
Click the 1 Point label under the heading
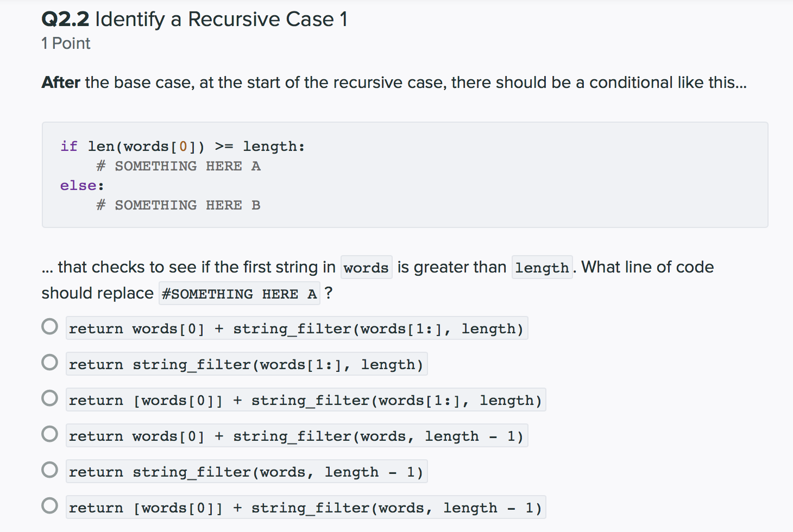[x=66, y=43]
